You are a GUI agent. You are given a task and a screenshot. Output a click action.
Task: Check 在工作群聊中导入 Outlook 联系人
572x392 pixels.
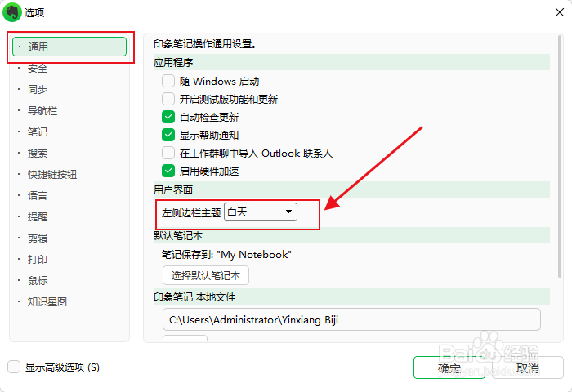point(168,153)
